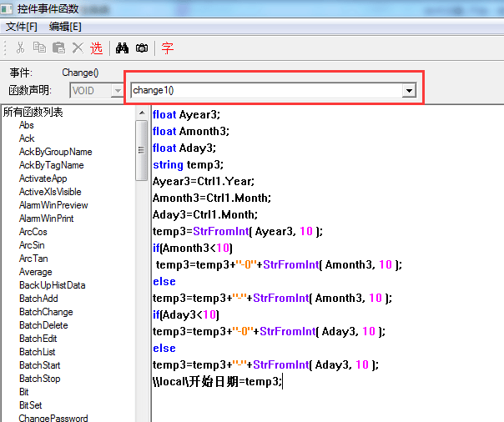Select ChangePassword in function list

(53, 418)
